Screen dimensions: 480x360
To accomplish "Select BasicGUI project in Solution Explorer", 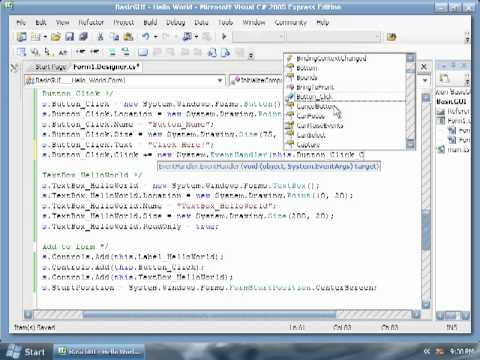I will 451,101.
